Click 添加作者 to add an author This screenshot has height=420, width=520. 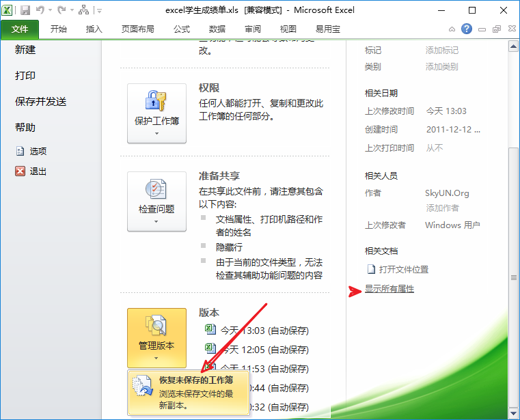click(x=442, y=208)
